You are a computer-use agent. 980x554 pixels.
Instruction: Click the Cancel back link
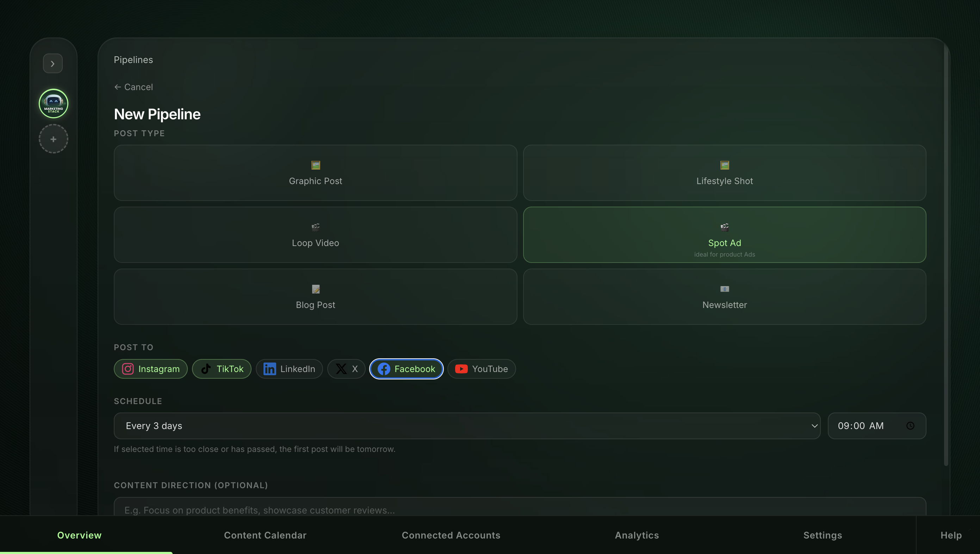click(x=134, y=87)
